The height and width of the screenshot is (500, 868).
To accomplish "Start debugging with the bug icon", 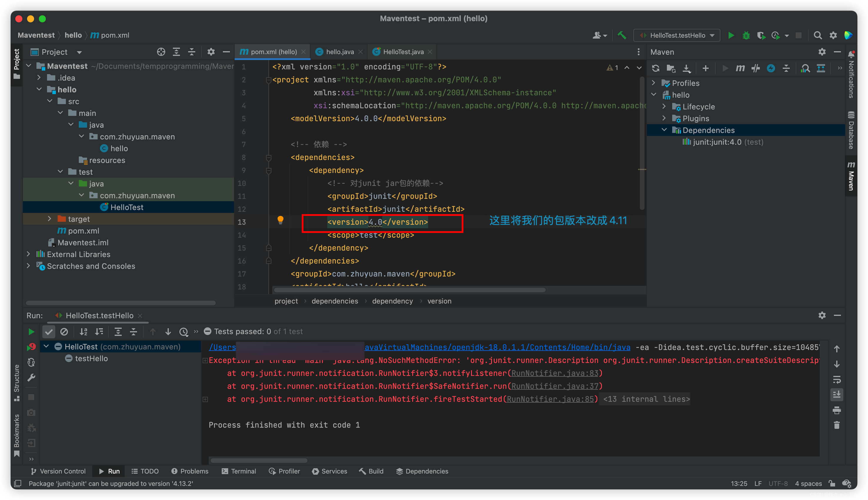I will click(746, 35).
